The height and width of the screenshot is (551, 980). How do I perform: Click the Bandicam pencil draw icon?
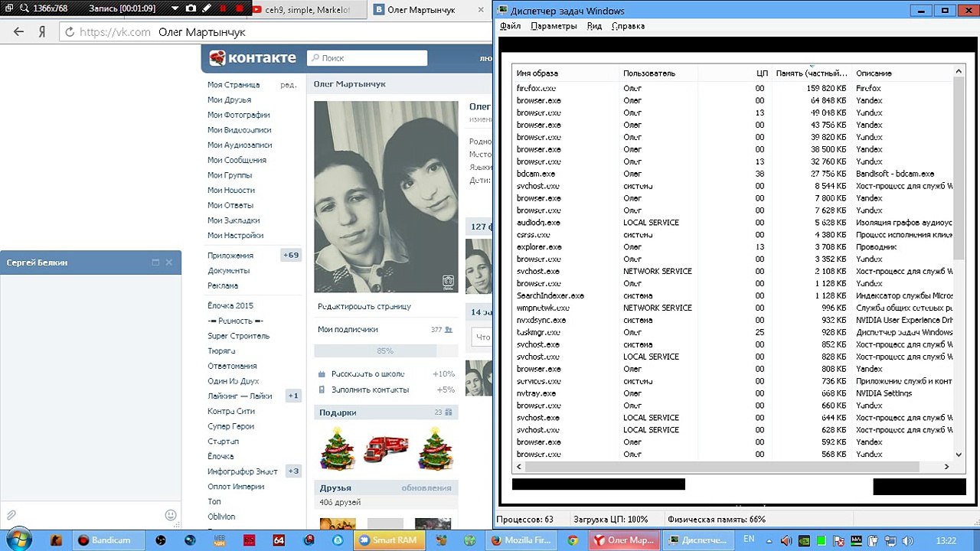[x=207, y=8]
